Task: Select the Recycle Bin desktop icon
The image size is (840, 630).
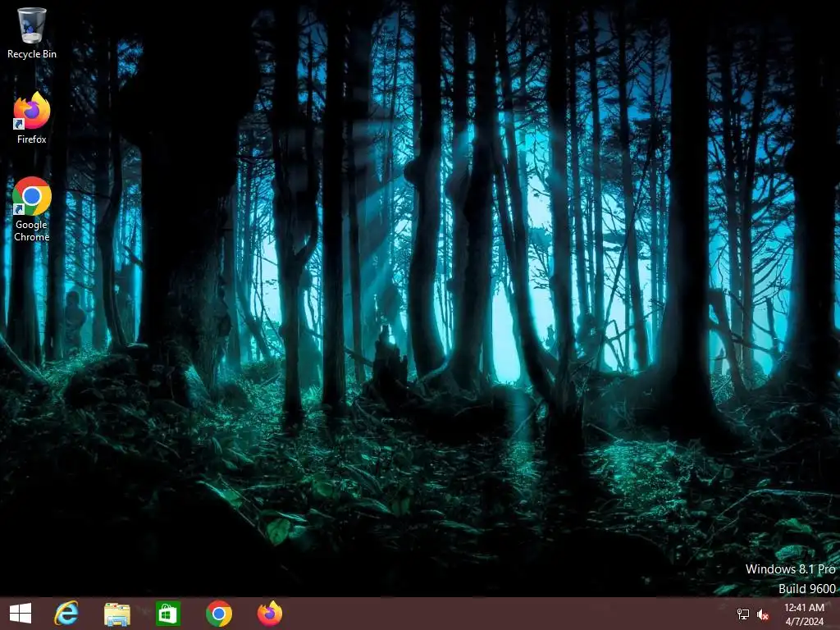Action: click(x=32, y=32)
